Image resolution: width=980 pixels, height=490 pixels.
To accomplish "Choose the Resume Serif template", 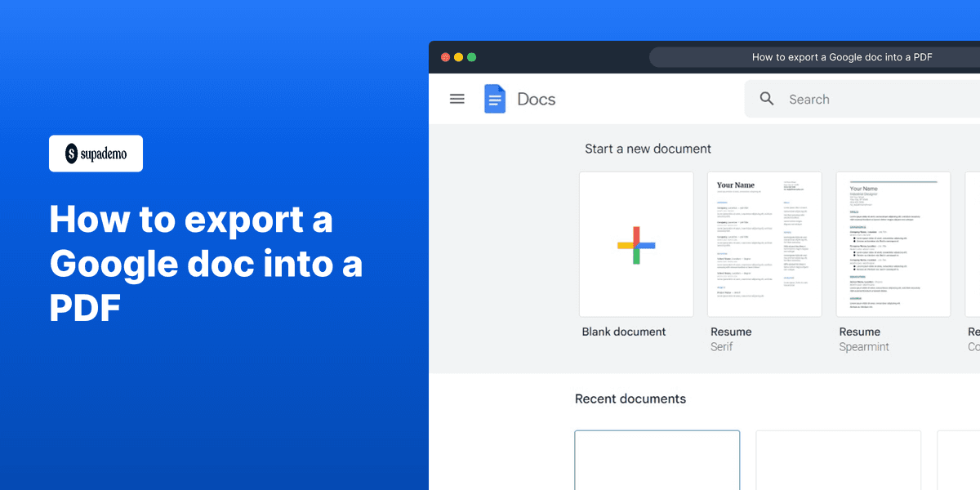I will coord(764,244).
